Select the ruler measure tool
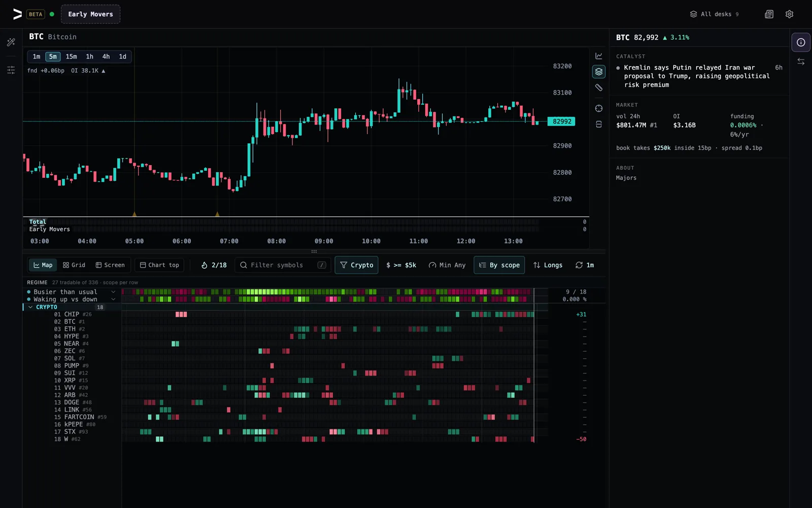 point(599,87)
